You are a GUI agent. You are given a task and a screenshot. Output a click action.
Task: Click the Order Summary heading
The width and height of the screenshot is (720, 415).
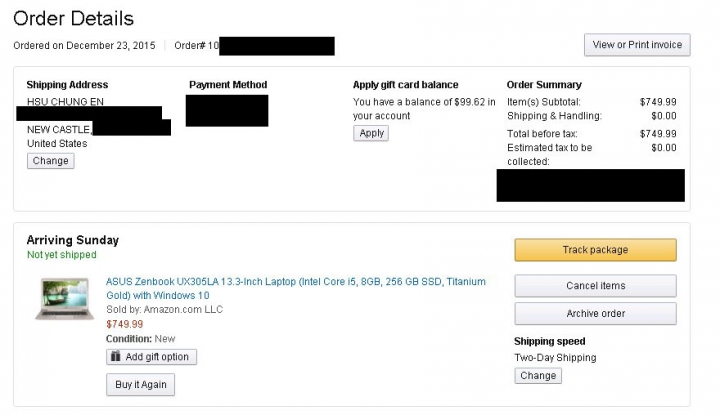[544, 85]
